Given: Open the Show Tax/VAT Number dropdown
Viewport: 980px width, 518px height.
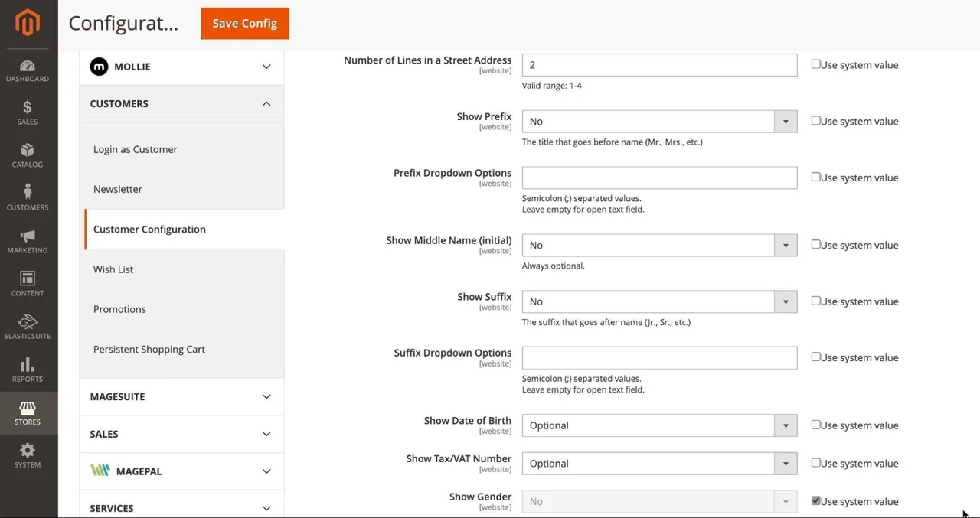Looking at the screenshot, I should pos(659,464).
